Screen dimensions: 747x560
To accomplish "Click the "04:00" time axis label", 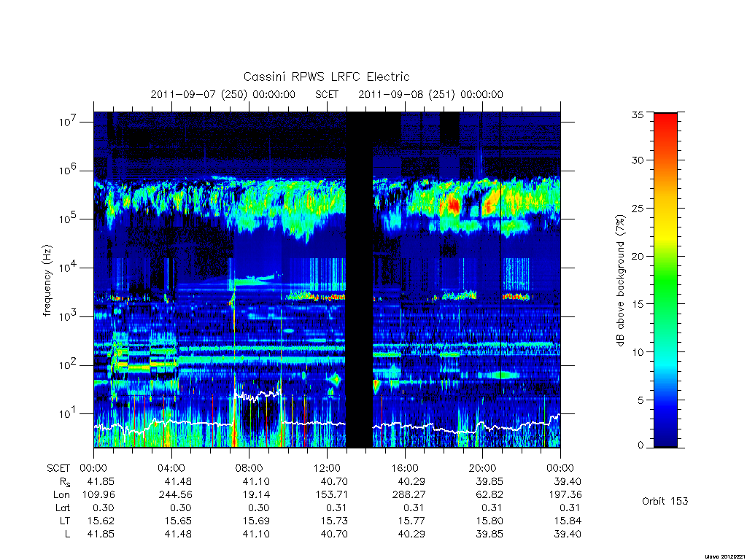I will 171,468.
